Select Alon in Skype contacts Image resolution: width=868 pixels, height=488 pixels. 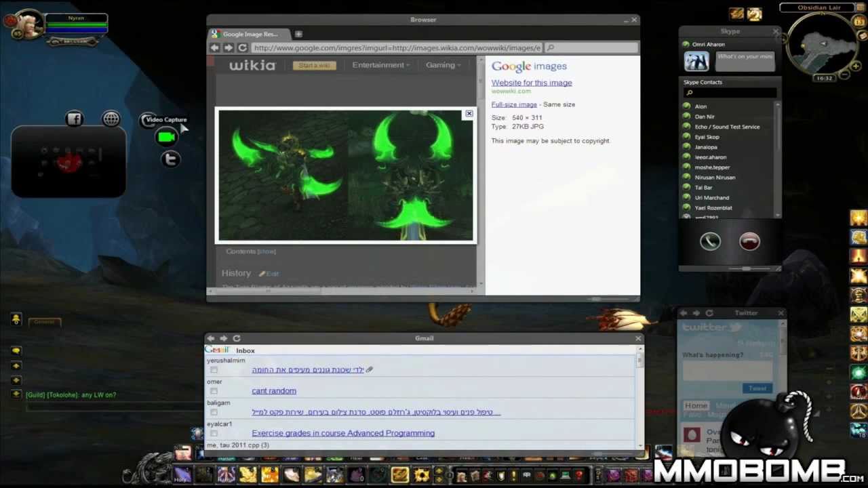click(x=701, y=106)
